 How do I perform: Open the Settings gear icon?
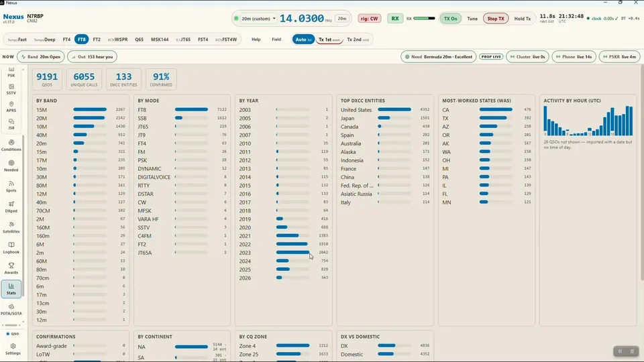click(x=13, y=349)
